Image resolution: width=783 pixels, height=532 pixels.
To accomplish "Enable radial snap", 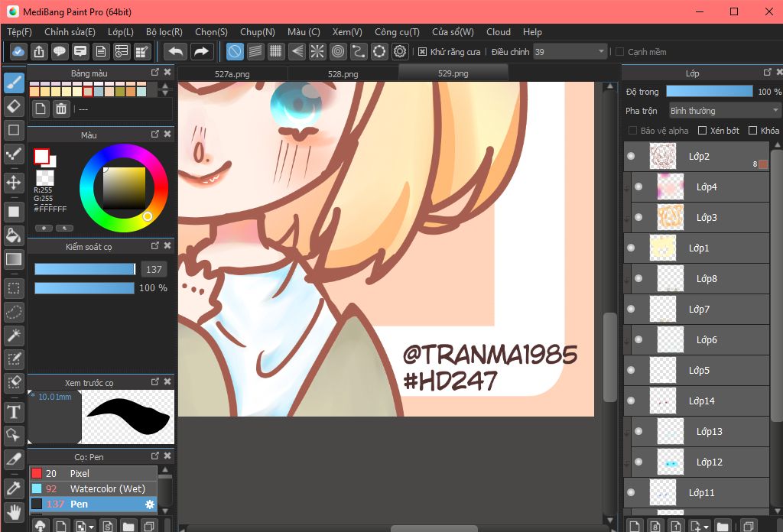I will (317, 51).
